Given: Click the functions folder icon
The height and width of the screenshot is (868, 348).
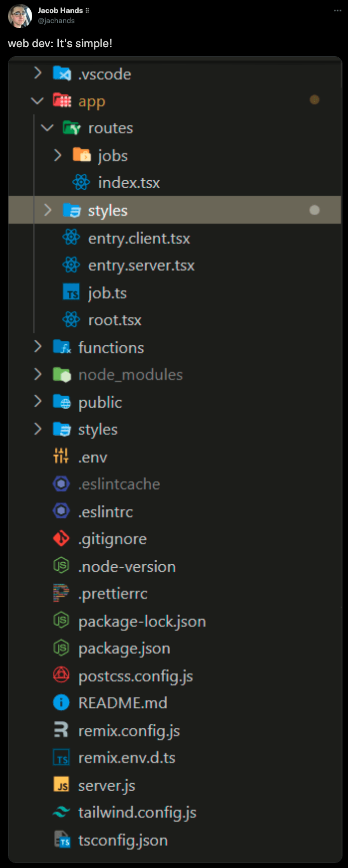Looking at the screenshot, I should point(62,347).
